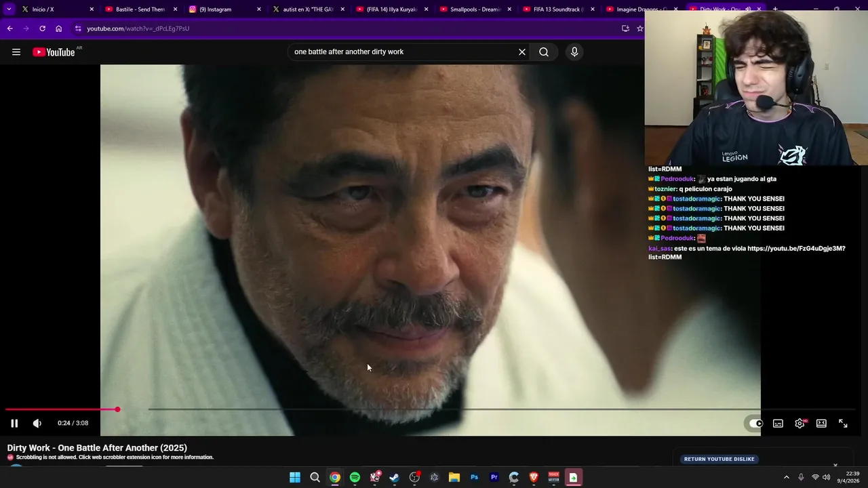Close the "Inicio / X" tab

pyautogui.click(x=92, y=9)
